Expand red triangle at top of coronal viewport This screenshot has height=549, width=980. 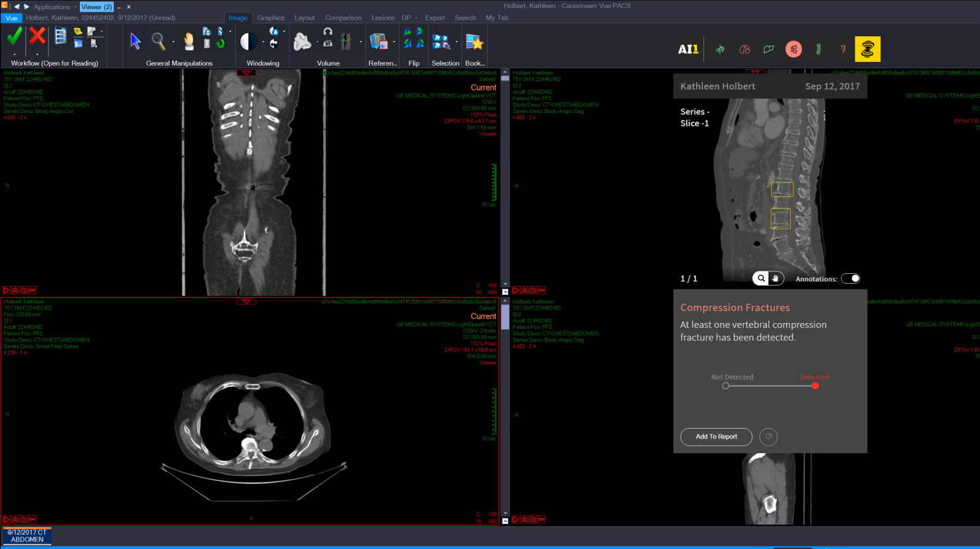(246, 72)
